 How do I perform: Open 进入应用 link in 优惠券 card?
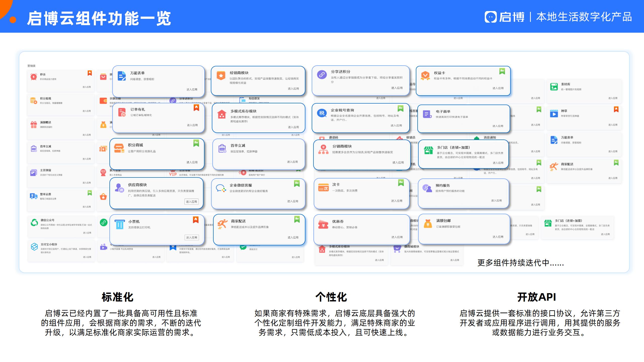point(397,237)
